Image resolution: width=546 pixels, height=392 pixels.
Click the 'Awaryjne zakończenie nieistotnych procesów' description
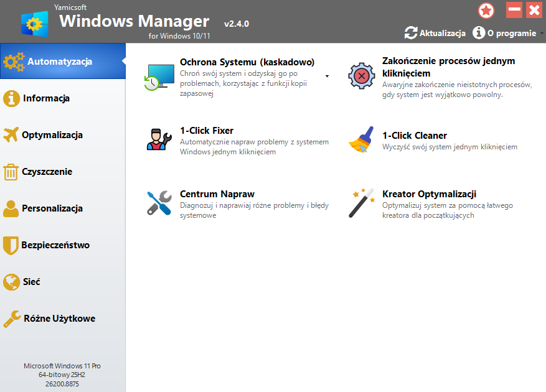[457, 90]
